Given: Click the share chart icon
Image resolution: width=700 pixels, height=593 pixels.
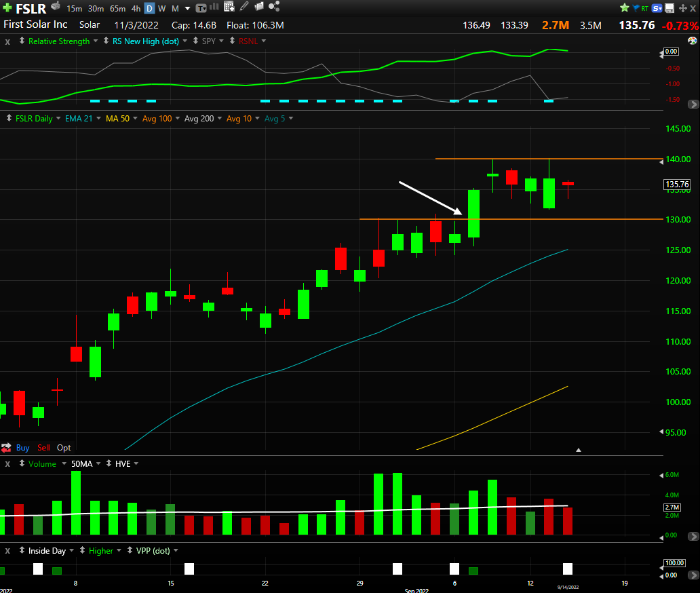Looking at the screenshot, I should click(x=274, y=6).
